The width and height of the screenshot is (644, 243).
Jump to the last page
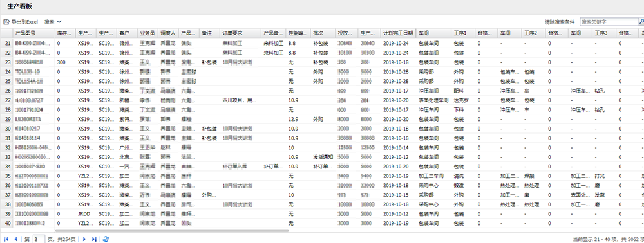pos(94,239)
